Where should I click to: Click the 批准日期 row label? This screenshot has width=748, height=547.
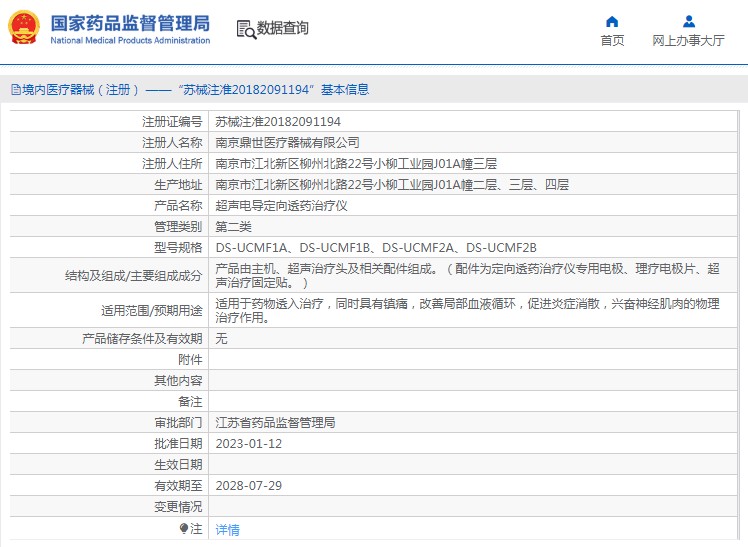pos(178,444)
